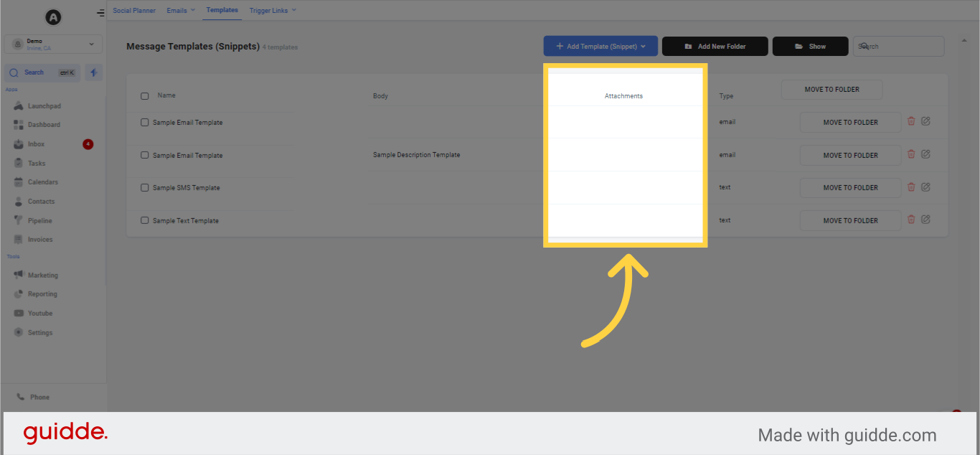Viewport: 980px width, 455px height.
Task: Open the Calendars section in the sidebar
Action: (x=39, y=182)
